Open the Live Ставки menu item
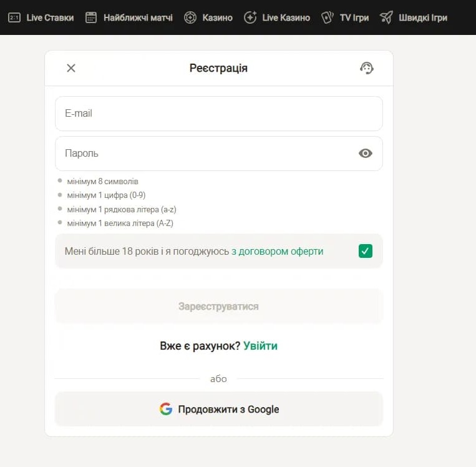Viewport: 476px width, 467px height. tap(50, 17)
